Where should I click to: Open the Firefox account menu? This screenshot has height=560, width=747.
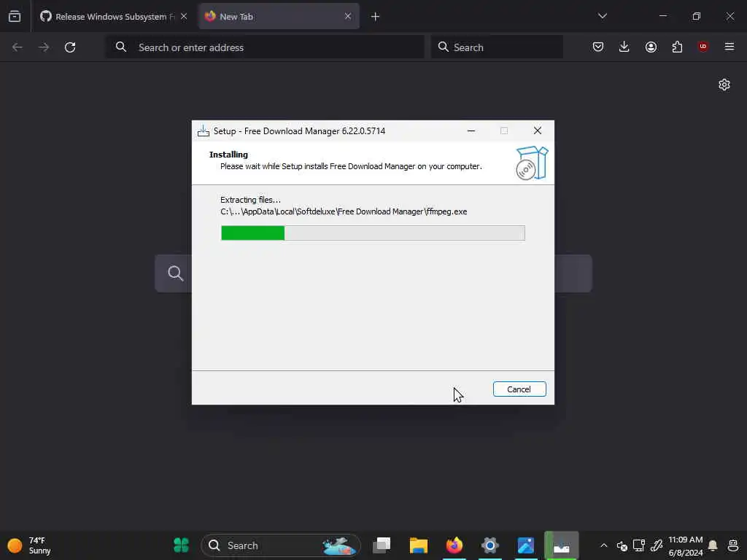point(651,47)
